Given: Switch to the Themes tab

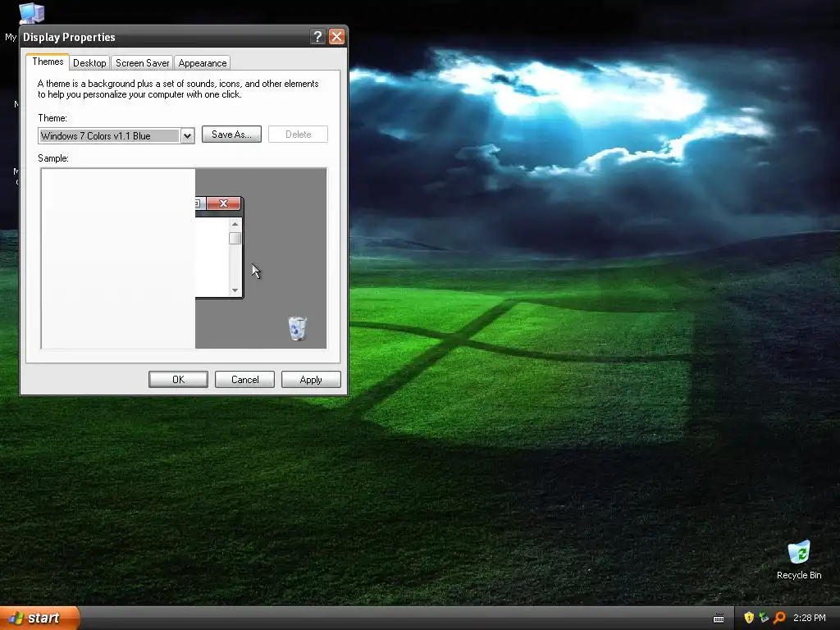Looking at the screenshot, I should (x=48, y=62).
